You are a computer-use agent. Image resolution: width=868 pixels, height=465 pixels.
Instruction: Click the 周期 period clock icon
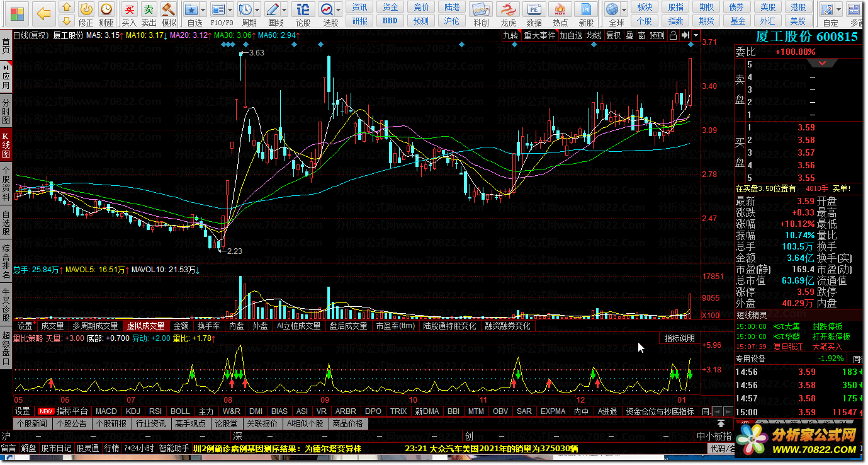pyautogui.click(x=245, y=9)
